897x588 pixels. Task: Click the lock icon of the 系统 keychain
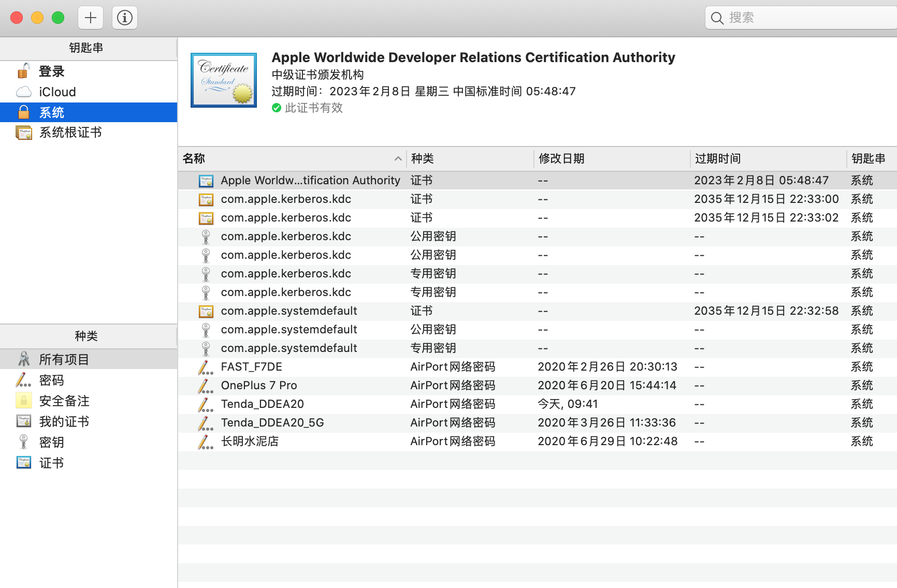(x=24, y=112)
